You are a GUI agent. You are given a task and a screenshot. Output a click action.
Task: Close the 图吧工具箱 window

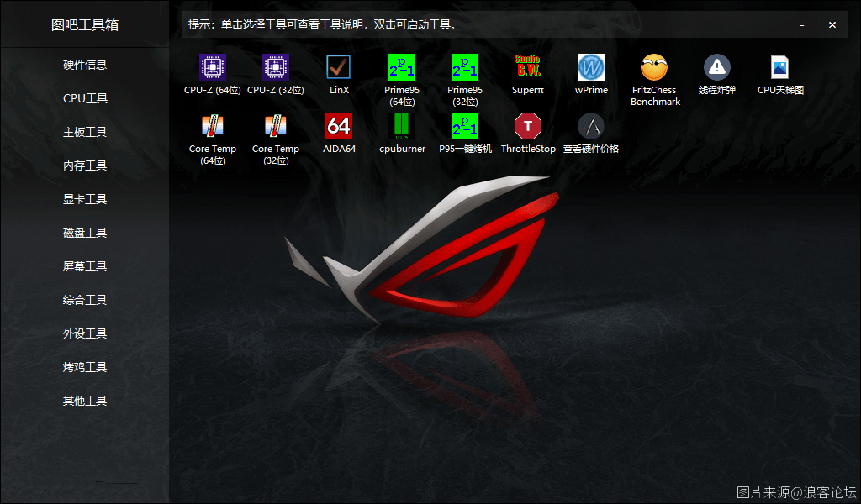[x=832, y=24]
